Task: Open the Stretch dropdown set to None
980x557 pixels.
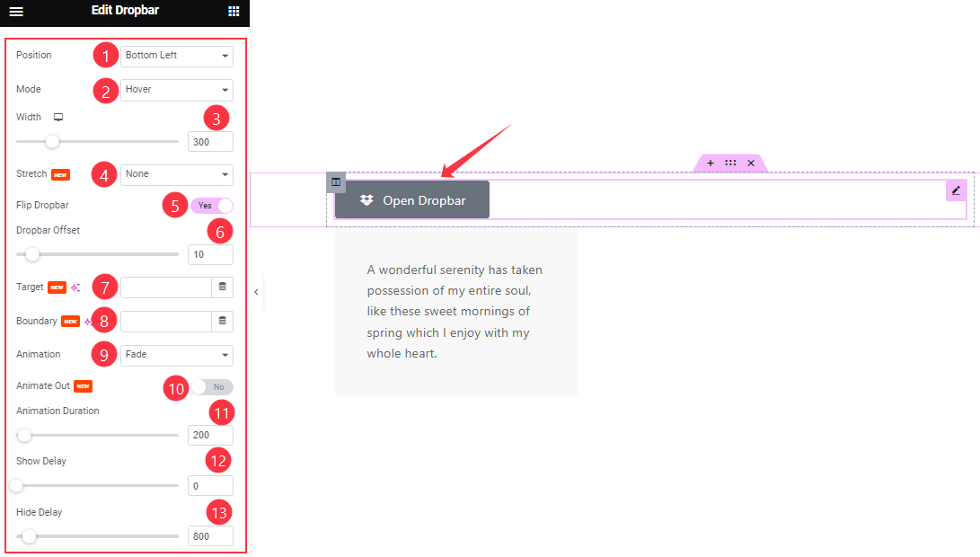Action: pos(176,174)
